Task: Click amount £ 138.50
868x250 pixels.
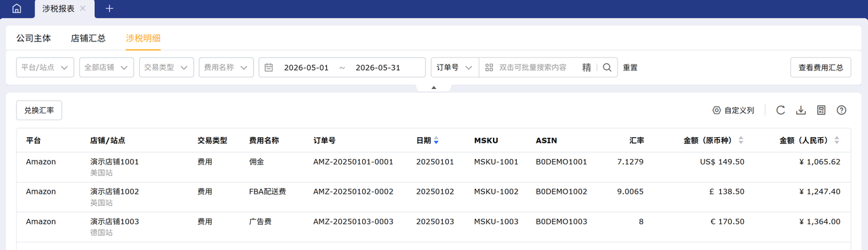Action: click(x=727, y=192)
